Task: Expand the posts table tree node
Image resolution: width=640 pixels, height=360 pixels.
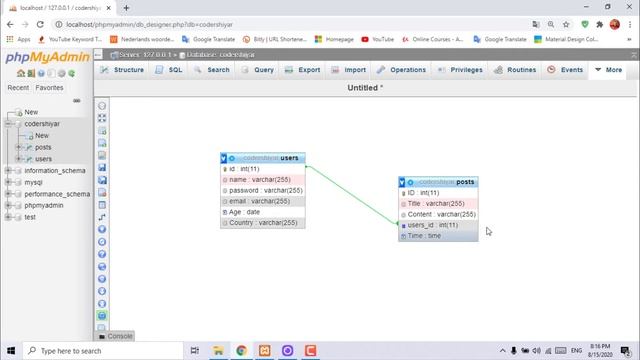Action: [x=18, y=147]
